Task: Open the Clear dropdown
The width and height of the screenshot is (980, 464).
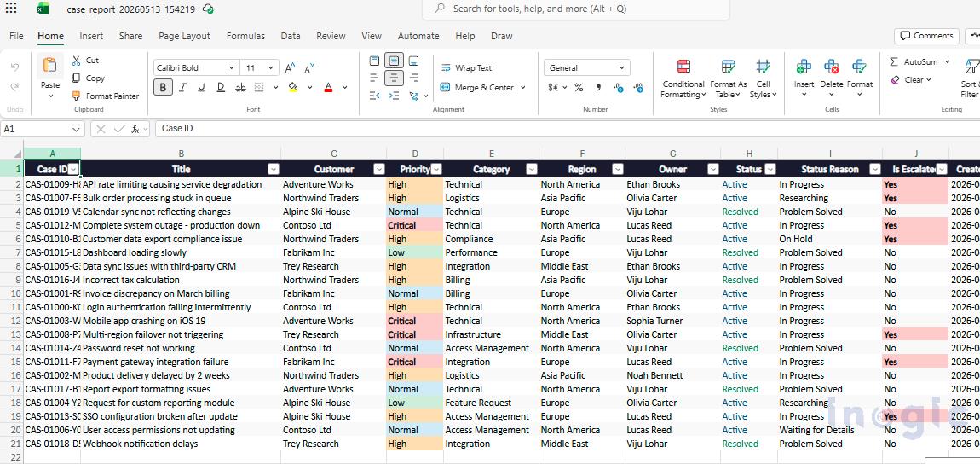Action: (x=911, y=79)
